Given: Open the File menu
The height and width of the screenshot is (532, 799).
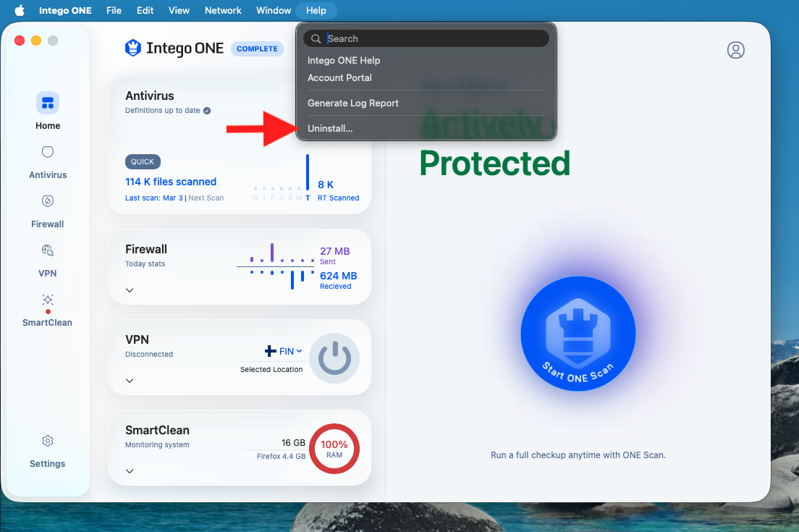Looking at the screenshot, I should (x=114, y=10).
